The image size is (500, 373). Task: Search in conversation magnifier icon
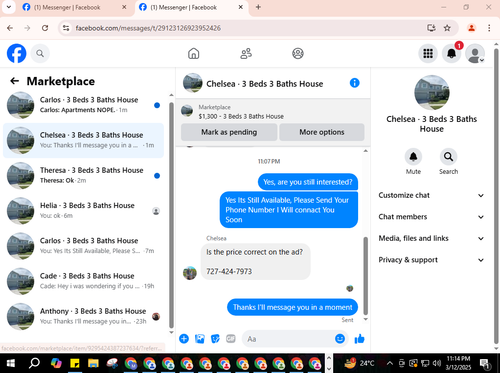pos(448,157)
